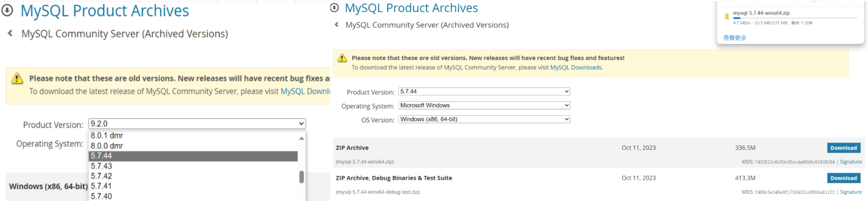This screenshot has width=868, height=201.
Task: Click the download circle icon beside right heading
Action: tap(334, 8)
